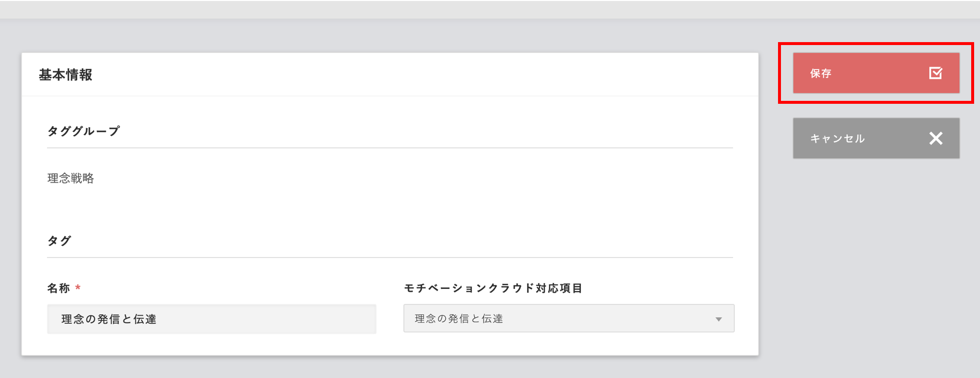Click the red required asterisk beside 名称
980x378 pixels.
click(78, 287)
